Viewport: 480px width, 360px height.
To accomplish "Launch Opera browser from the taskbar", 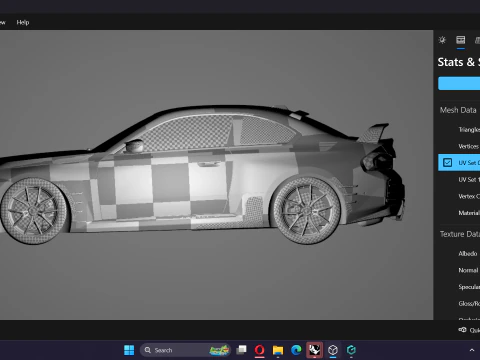I will click(259, 350).
